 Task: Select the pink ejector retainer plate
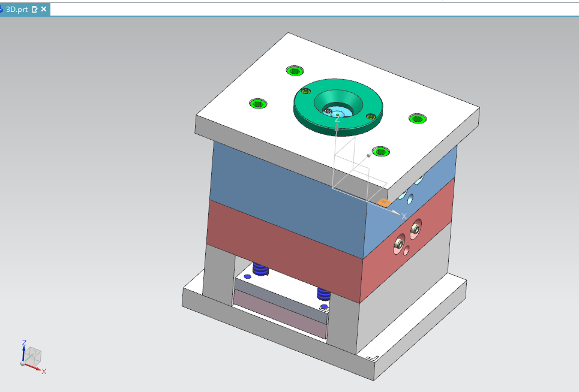(x=281, y=313)
